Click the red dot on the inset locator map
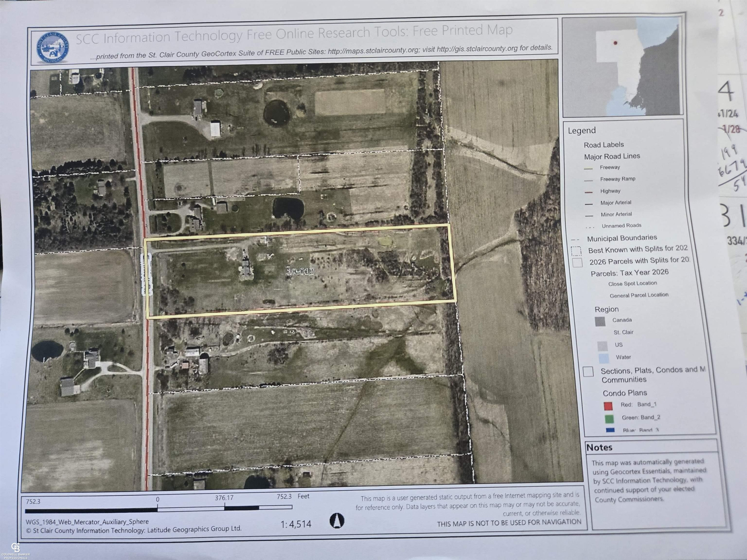 [x=615, y=43]
